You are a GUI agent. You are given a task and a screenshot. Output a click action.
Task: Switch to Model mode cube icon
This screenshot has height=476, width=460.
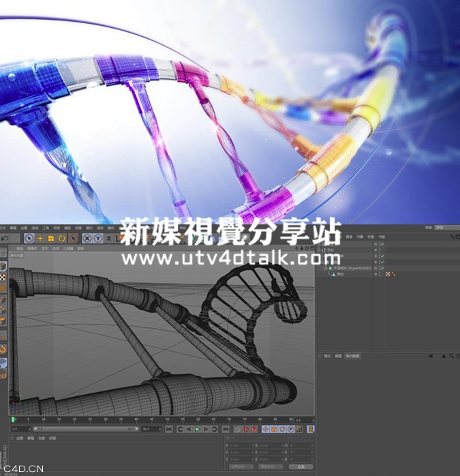[3, 267]
